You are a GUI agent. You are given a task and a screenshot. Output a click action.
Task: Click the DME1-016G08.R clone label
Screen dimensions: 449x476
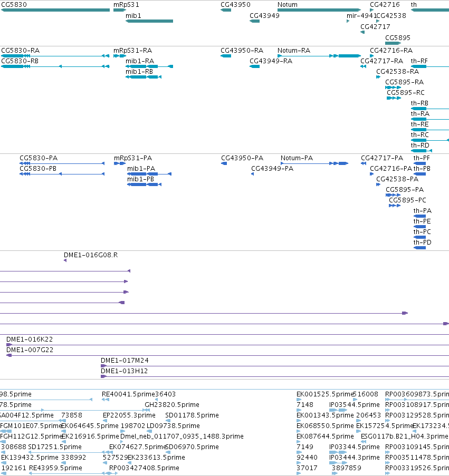(91, 255)
